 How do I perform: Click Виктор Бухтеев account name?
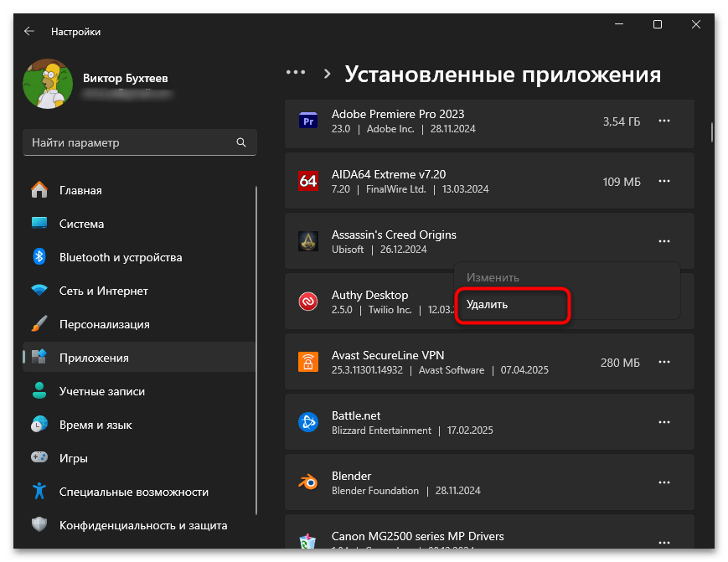[x=126, y=78]
